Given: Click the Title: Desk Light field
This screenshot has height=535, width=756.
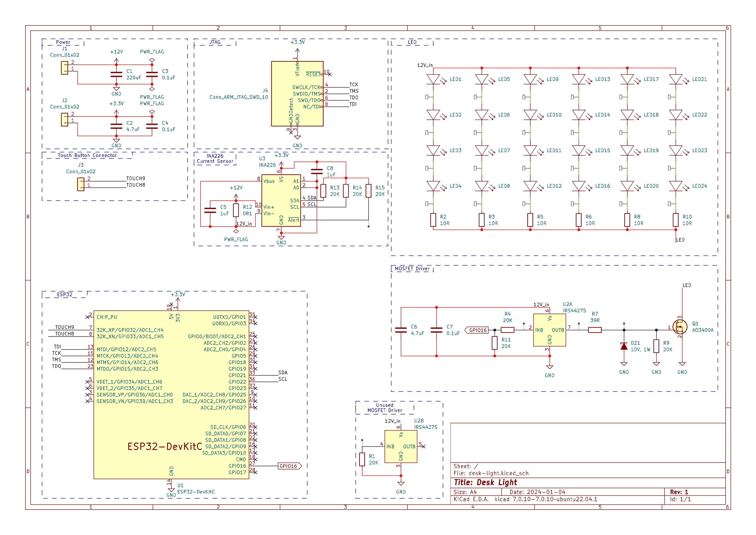Looking at the screenshot, I should point(485,482).
